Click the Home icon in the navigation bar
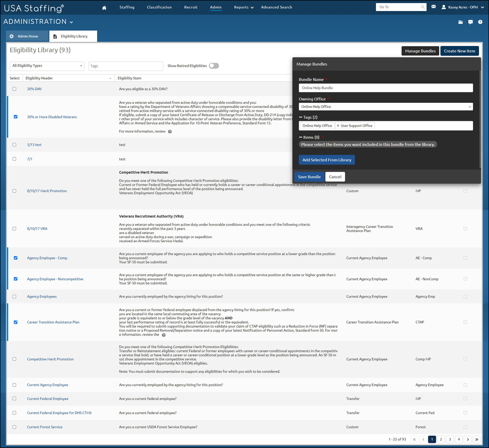489x448 pixels. point(104,7)
